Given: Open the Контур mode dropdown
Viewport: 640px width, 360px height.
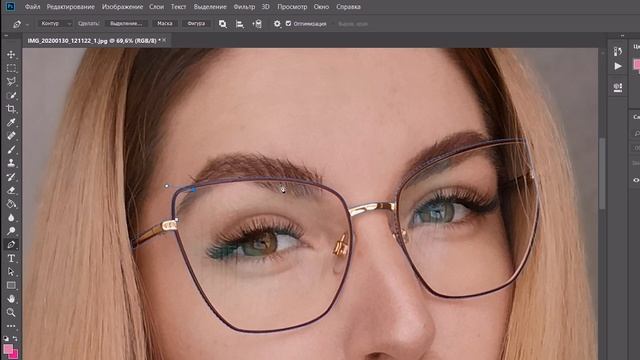Looking at the screenshot, I should coord(55,24).
